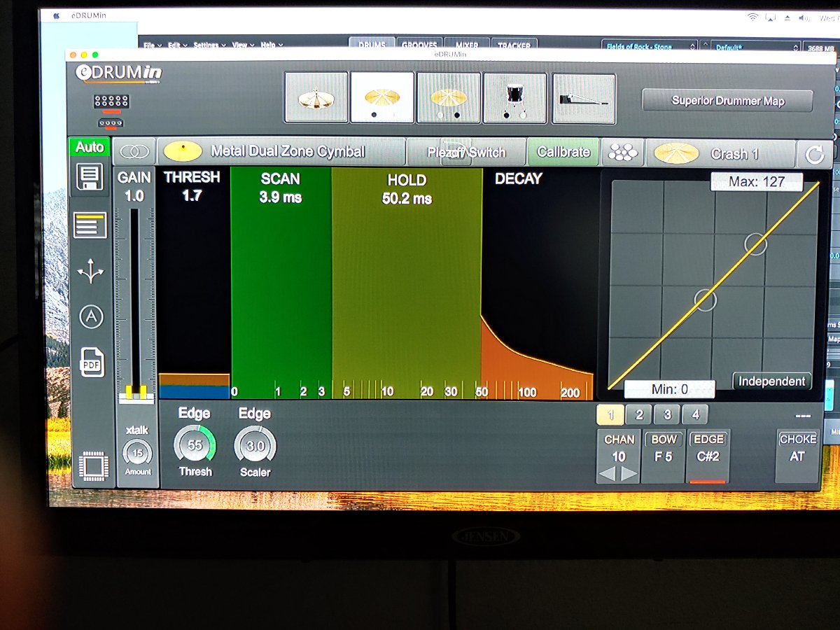Screen dimensions: 840x630
Task: Click the Edge Thresh knob showing 55
Action: (x=195, y=445)
